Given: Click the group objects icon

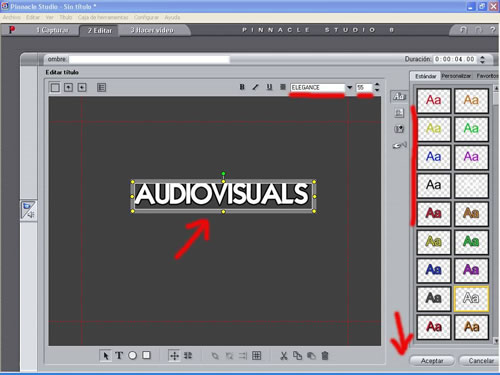Looking at the screenshot, I should pos(215,356).
